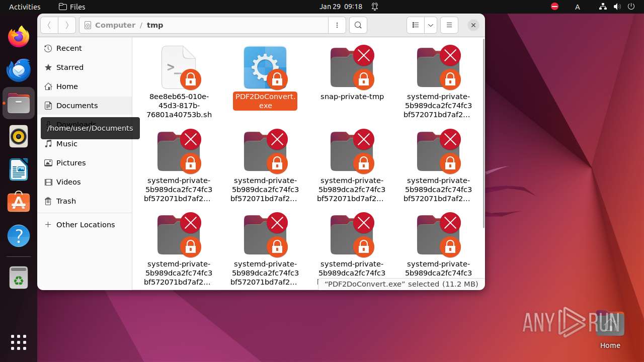Image resolution: width=644 pixels, height=362 pixels.
Task: Open the Recent sidebar item
Action: [85, 48]
